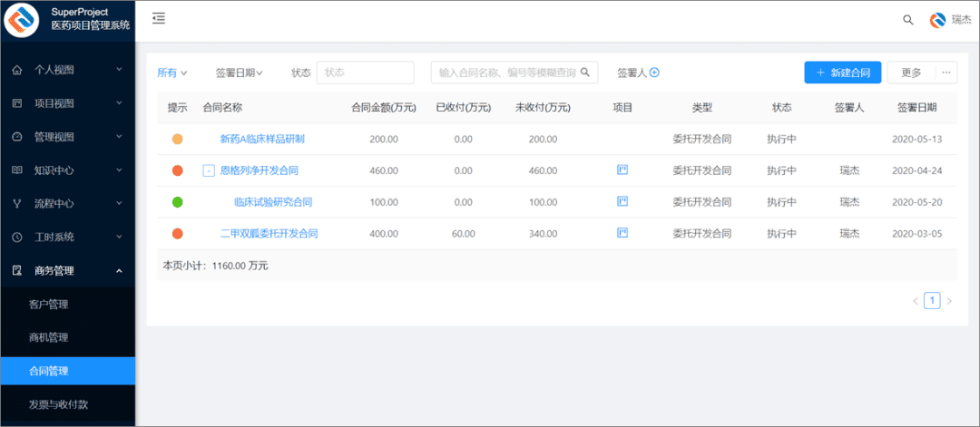Open the 二甲双胍委托开发合同 contract link
The image size is (980, 427).
pyautogui.click(x=269, y=234)
